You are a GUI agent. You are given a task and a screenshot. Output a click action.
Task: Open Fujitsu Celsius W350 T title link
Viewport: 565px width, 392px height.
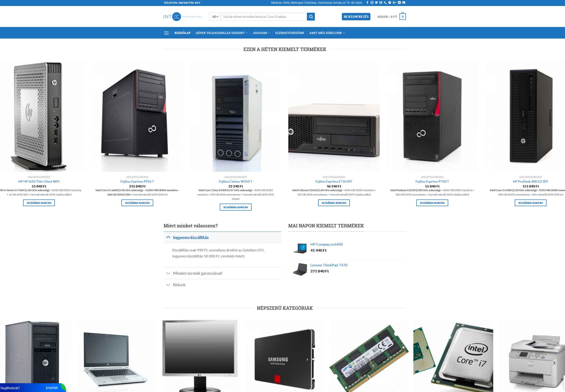pyautogui.click(x=235, y=181)
